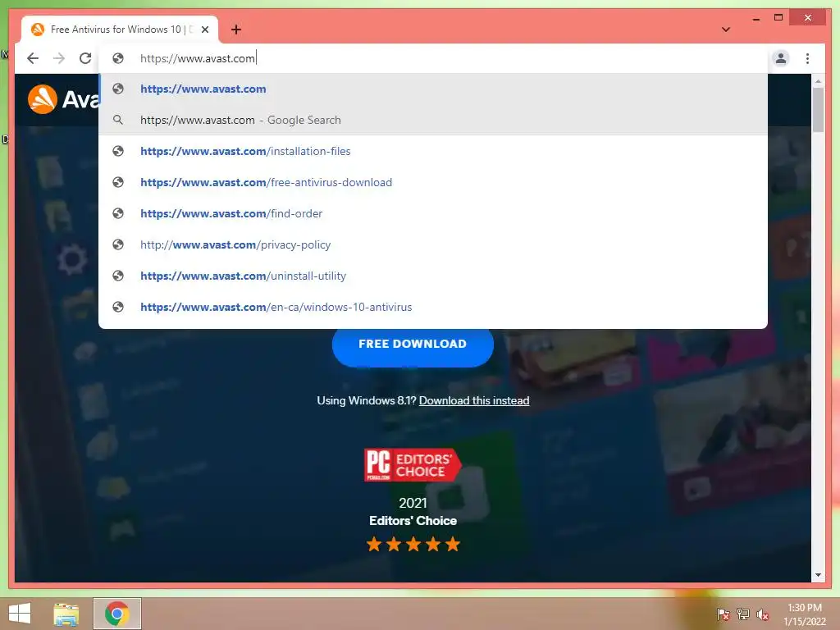Select the installation-files URL suggestion
840x630 pixels.
pyautogui.click(x=433, y=151)
